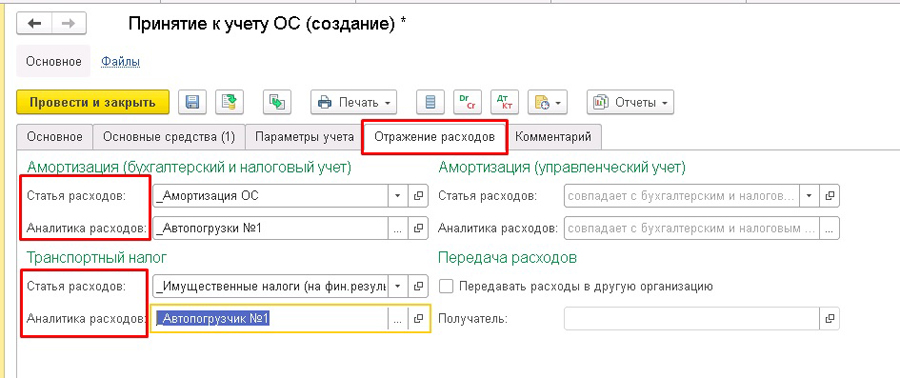
Task: Select the Отражение расходов tab
Action: click(x=434, y=137)
